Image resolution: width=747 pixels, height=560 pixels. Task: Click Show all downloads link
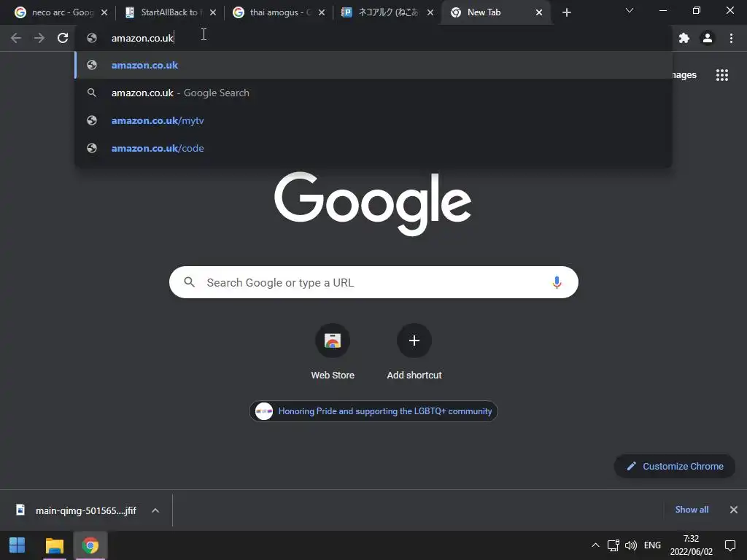point(692,510)
